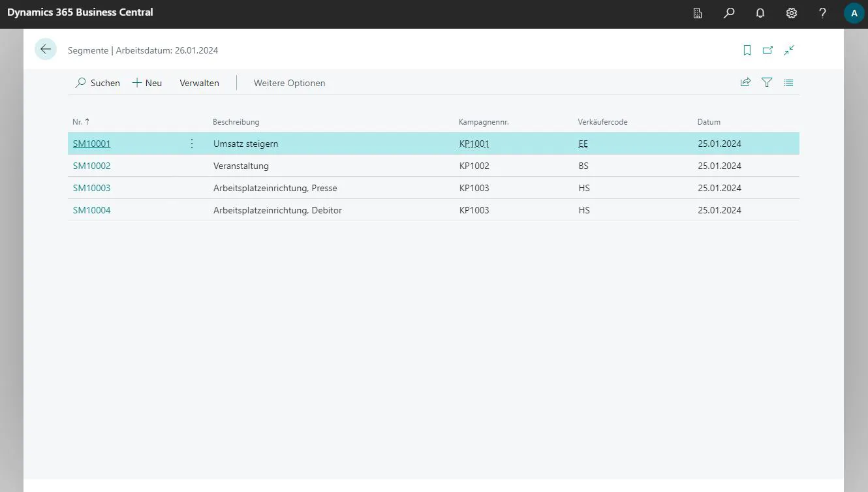This screenshot has width=868, height=492.
Task: Open the search magnifier in top bar
Action: (x=729, y=13)
